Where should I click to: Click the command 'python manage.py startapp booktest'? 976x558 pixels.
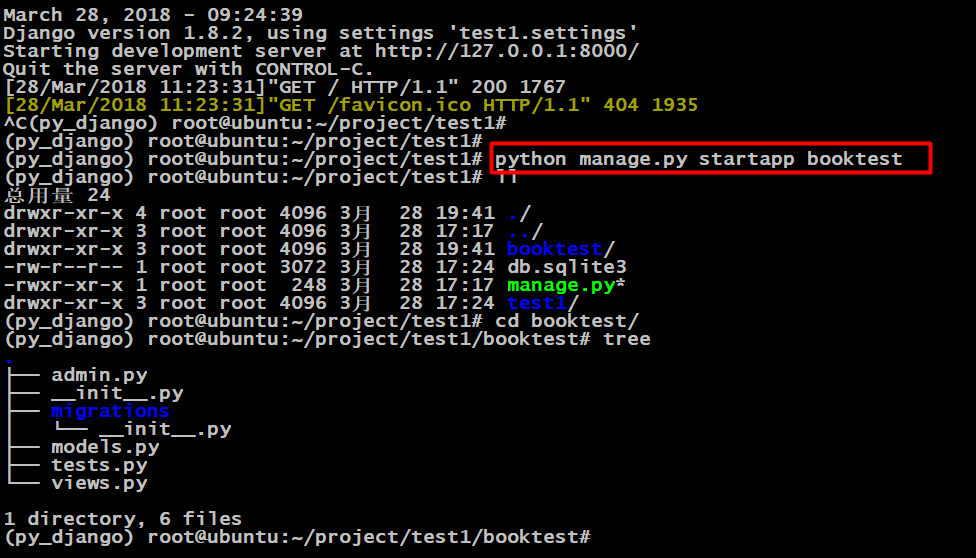pos(698,159)
